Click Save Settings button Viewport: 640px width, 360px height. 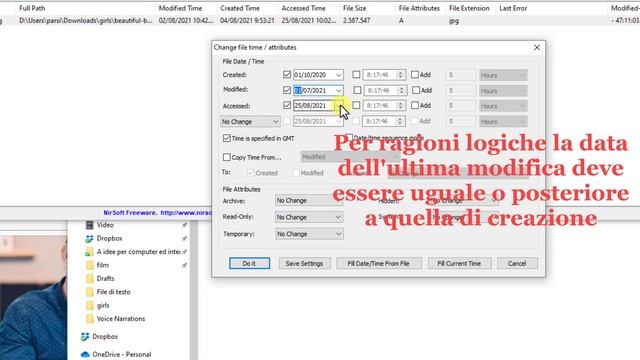click(x=304, y=263)
